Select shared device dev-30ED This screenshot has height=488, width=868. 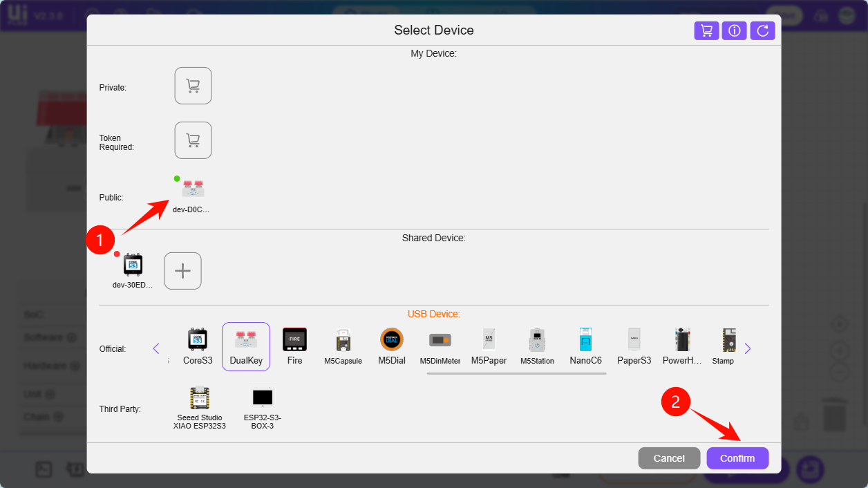[x=133, y=270]
